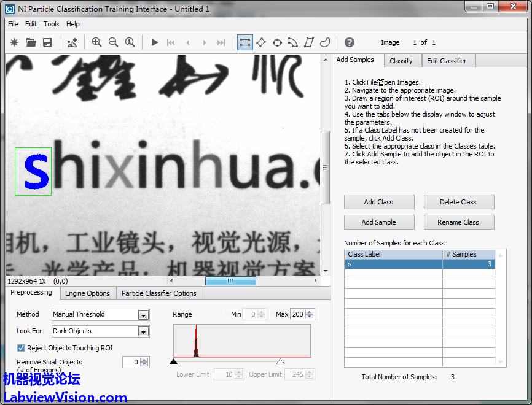The height and width of the screenshot is (405, 532).
Task: Open the Look For dropdown showing Dark Objects
Action: [x=143, y=331]
